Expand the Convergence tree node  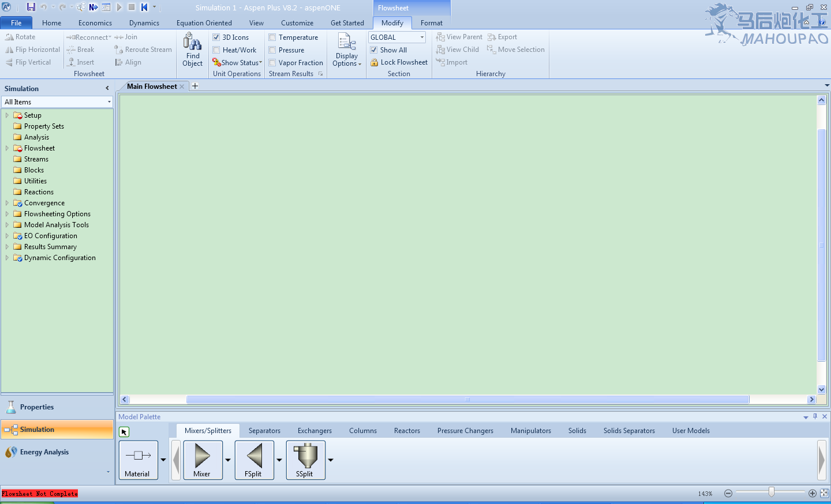[7, 203]
